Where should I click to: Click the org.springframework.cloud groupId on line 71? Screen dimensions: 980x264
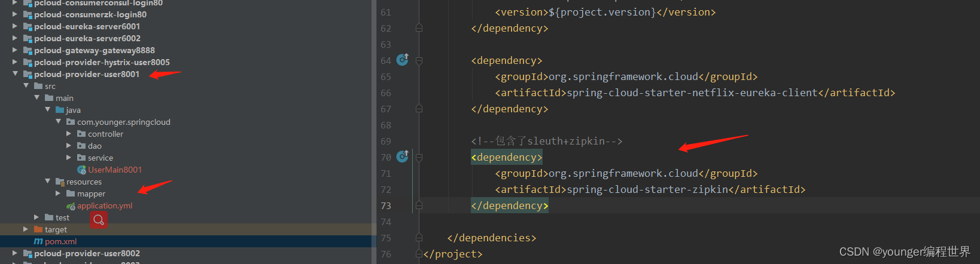[623, 173]
